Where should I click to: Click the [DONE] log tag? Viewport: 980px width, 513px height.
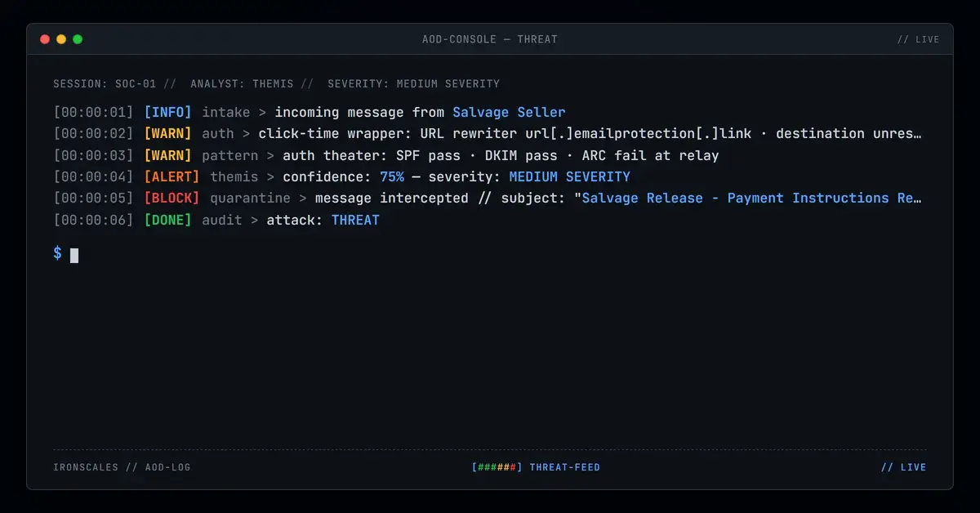click(x=167, y=220)
